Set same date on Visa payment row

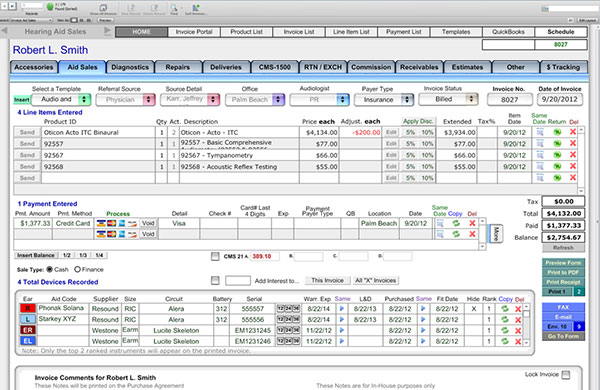pyautogui.click(x=440, y=223)
